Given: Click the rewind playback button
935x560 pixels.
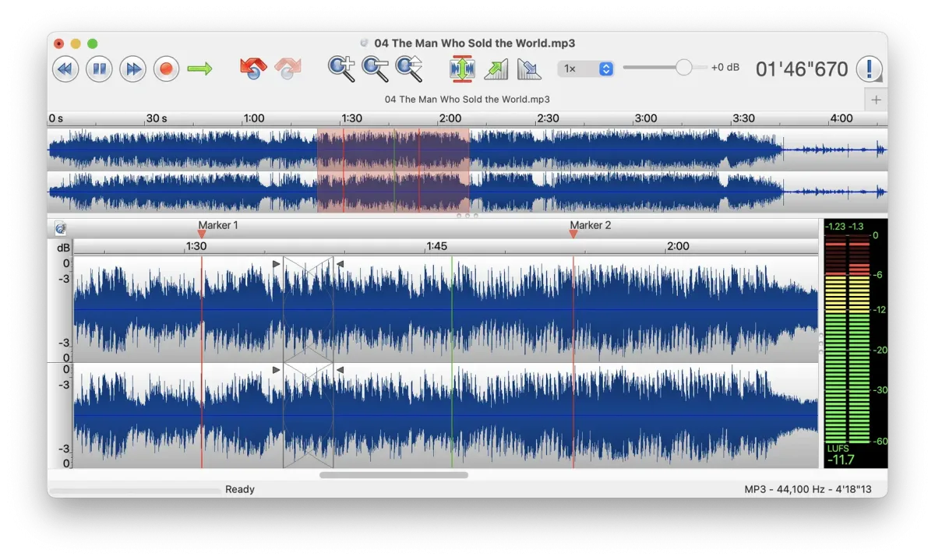Looking at the screenshot, I should [x=65, y=69].
